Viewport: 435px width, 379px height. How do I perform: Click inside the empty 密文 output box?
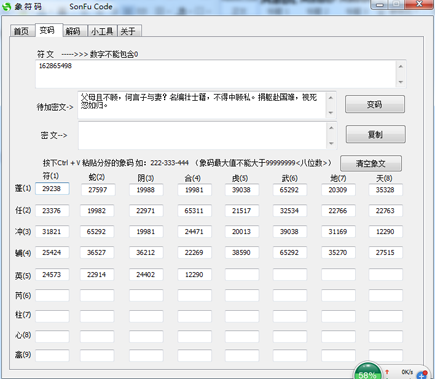[202, 135]
